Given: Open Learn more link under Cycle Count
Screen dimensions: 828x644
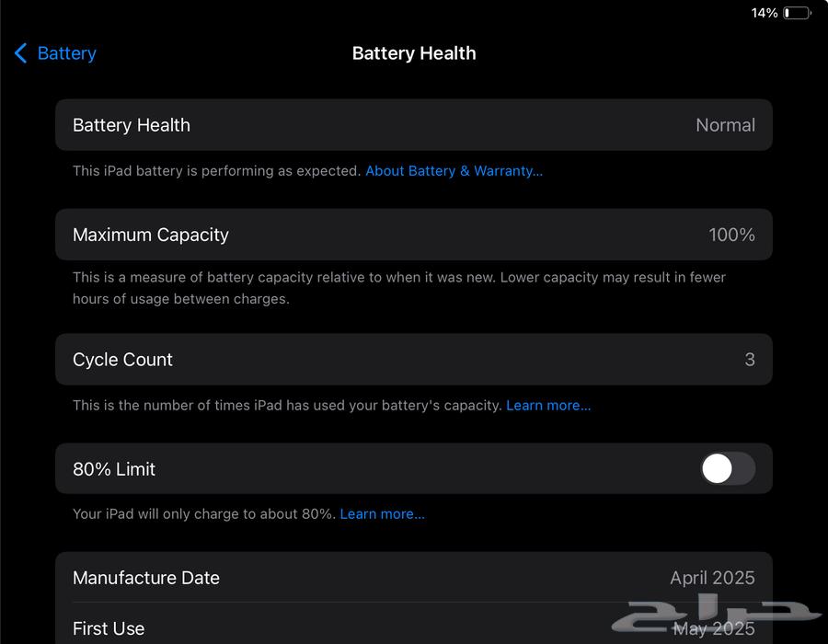Looking at the screenshot, I should point(548,406).
